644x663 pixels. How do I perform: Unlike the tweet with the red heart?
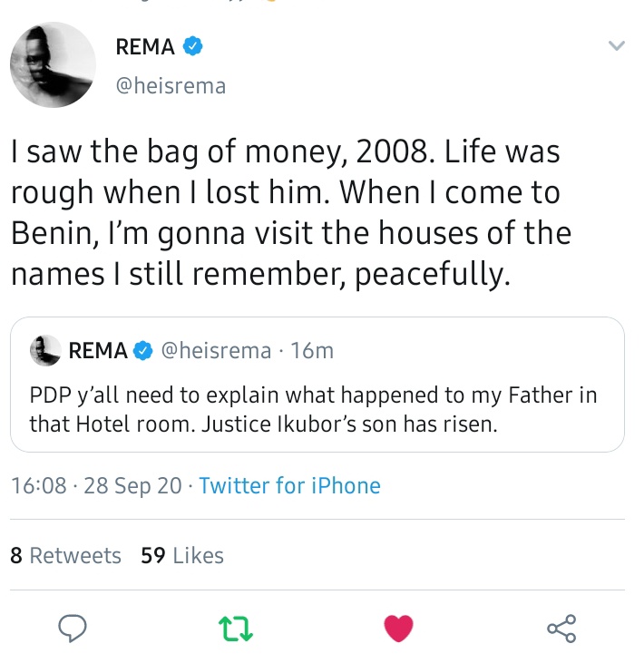tap(399, 627)
